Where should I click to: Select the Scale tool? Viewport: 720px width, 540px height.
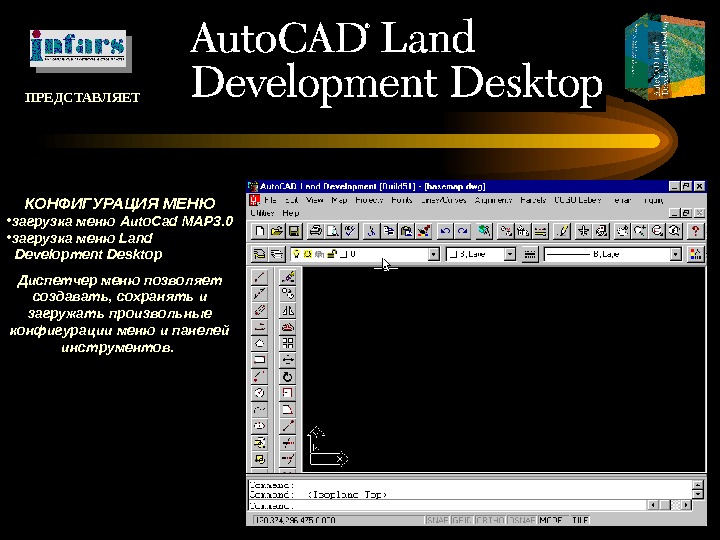point(288,393)
